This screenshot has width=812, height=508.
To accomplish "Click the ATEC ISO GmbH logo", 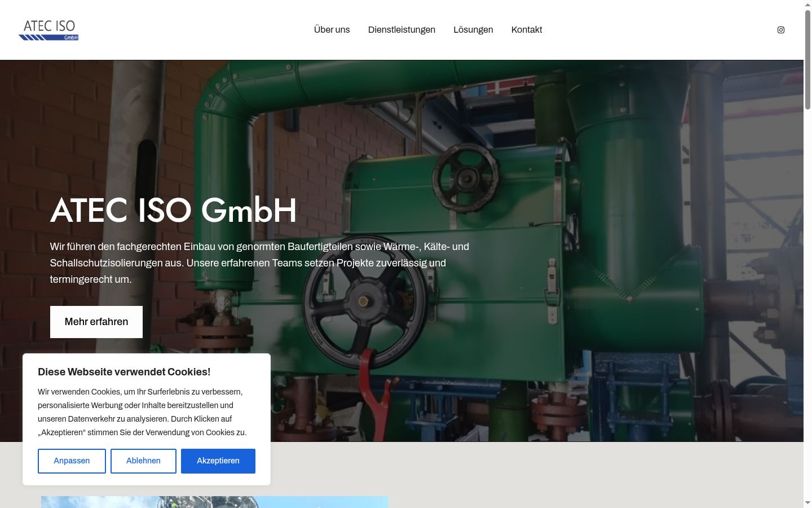I will click(x=48, y=30).
